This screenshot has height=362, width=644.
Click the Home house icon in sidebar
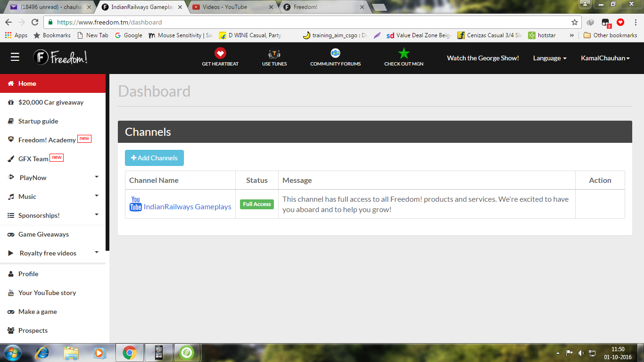click(x=11, y=83)
